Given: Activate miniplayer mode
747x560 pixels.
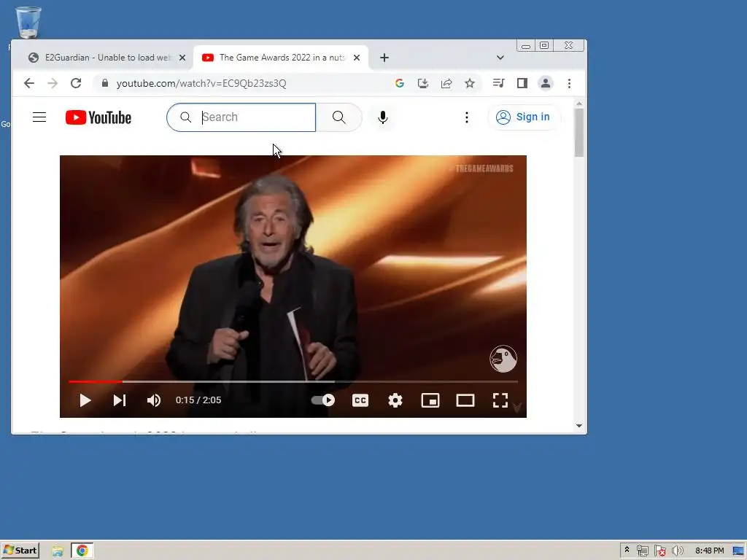Looking at the screenshot, I should pyautogui.click(x=430, y=400).
